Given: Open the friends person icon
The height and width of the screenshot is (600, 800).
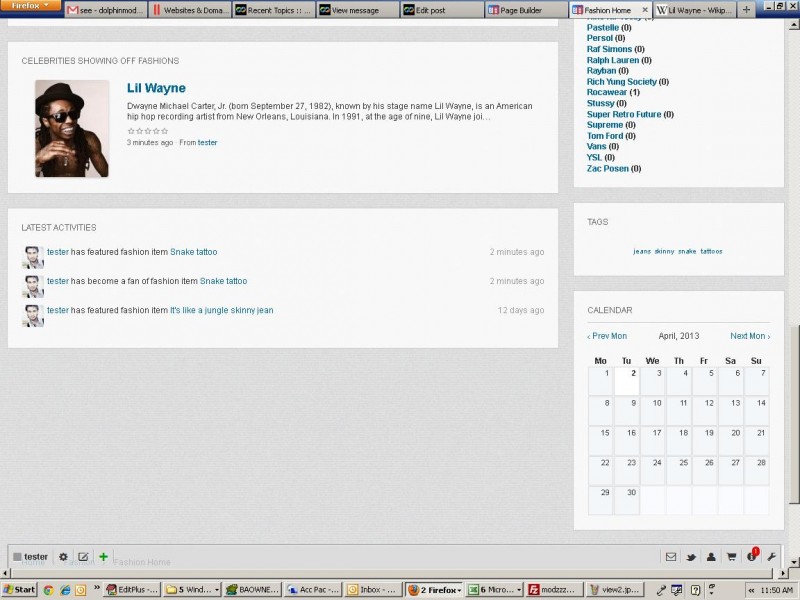Looking at the screenshot, I should [711, 557].
